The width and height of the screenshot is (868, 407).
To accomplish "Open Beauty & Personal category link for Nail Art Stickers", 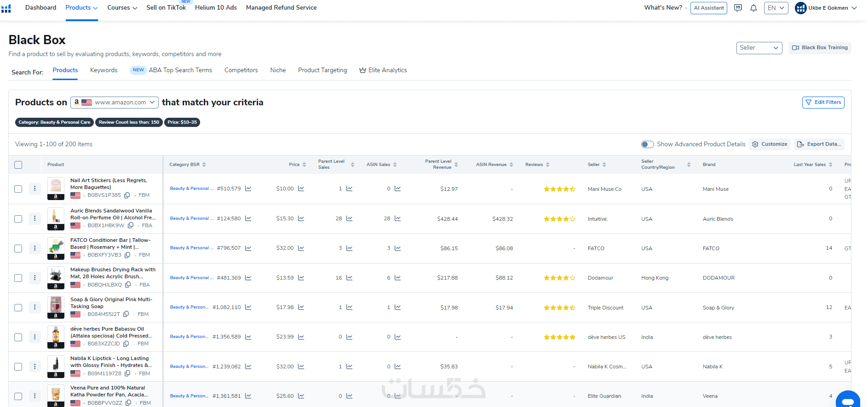I will [x=192, y=189].
